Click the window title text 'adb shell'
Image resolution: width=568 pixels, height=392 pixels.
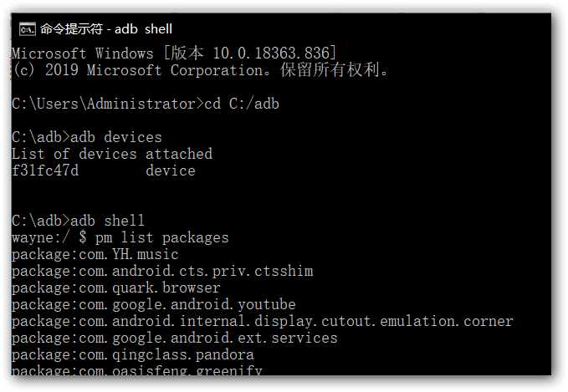coord(143,29)
